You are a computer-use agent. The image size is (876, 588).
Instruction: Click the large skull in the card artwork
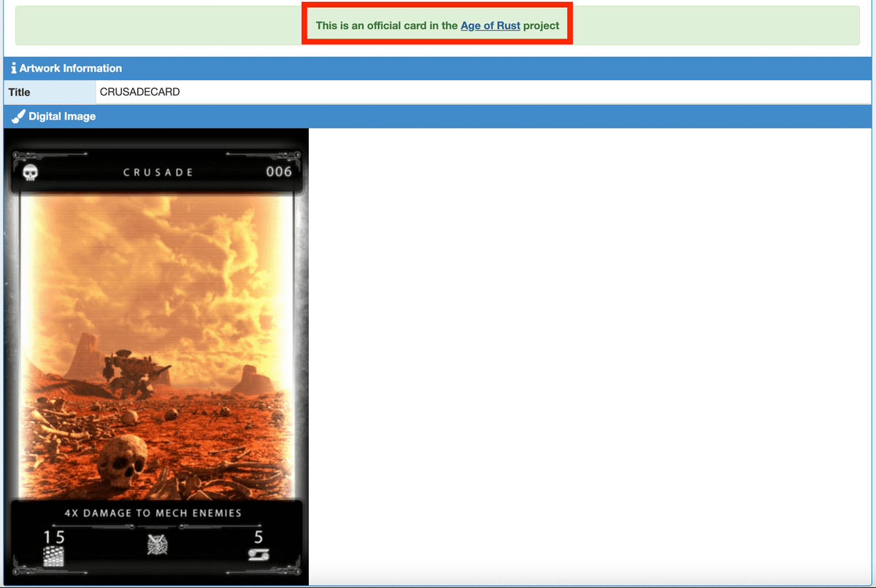tap(122, 458)
